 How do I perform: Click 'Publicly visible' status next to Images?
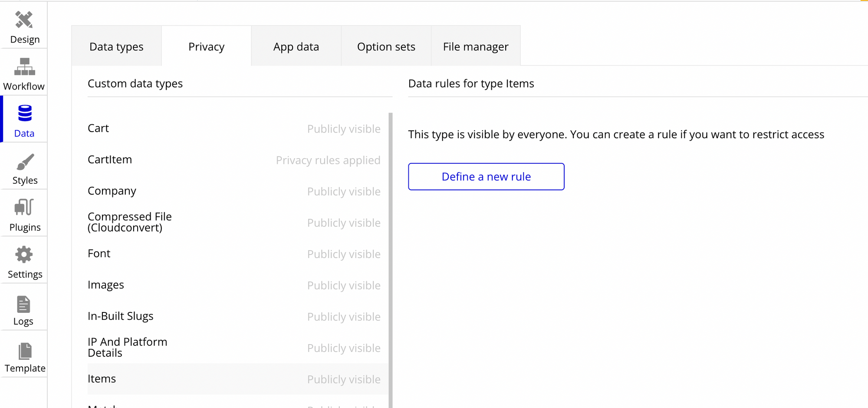coord(344,285)
